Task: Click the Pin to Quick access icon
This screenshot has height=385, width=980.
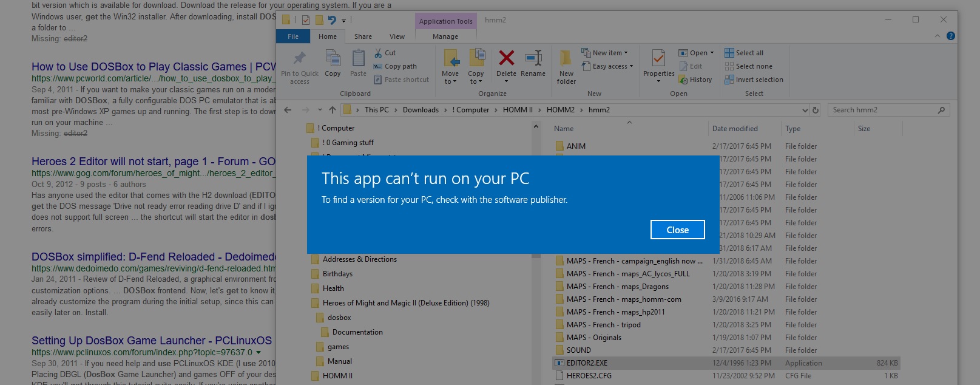Action: click(299, 58)
